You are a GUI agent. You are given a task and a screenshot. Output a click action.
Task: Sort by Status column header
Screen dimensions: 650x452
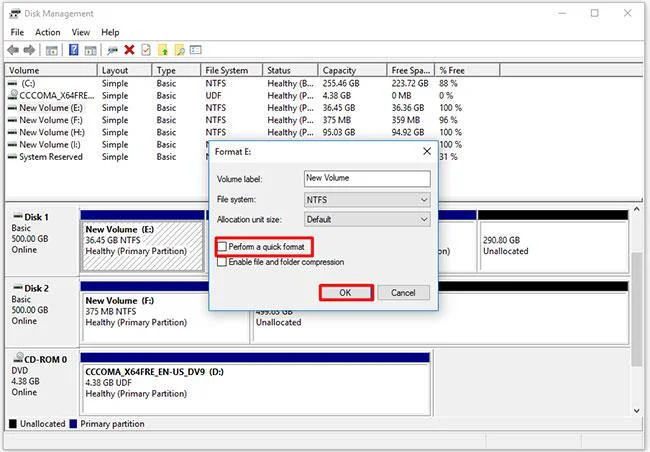(290, 70)
